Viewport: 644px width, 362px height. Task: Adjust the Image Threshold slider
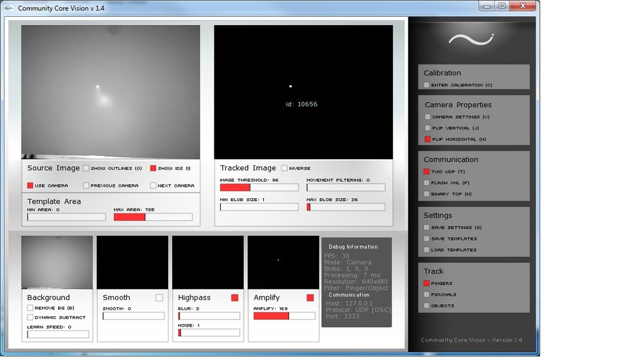(259, 187)
